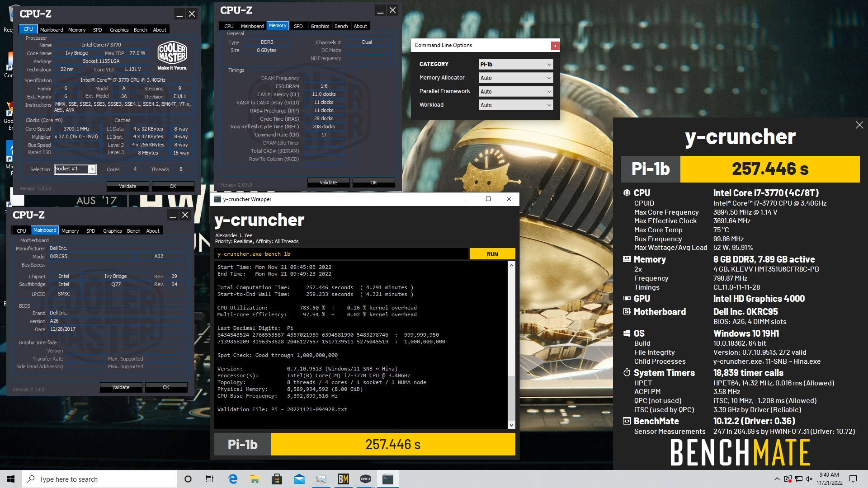
Task: Minimize the CPU-Z Memory window
Action: coord(380,11)
